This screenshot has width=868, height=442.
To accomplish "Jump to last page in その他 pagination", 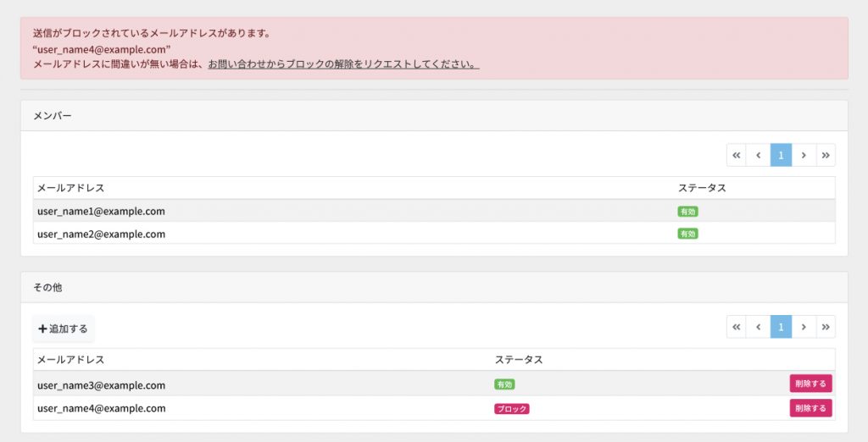I will (826, 327).
